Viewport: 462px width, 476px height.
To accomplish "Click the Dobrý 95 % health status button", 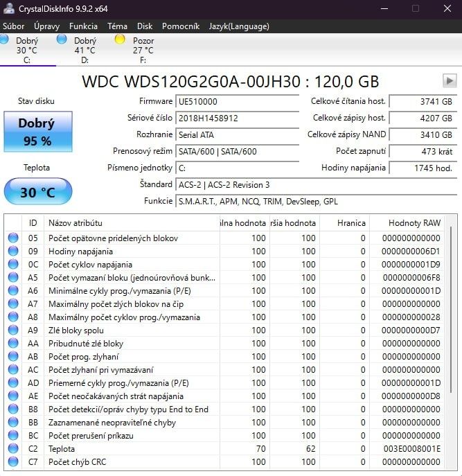I will (38, 132).
